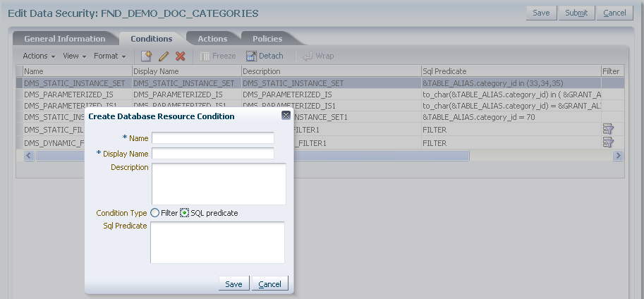Click the Sql Predicate column header

(511, 71)
